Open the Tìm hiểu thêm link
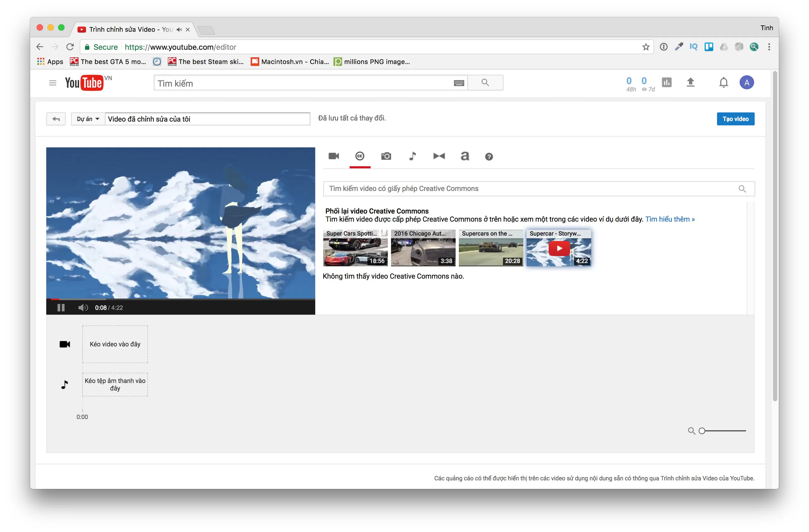The image size is (809, 532). tap(670, 219)
